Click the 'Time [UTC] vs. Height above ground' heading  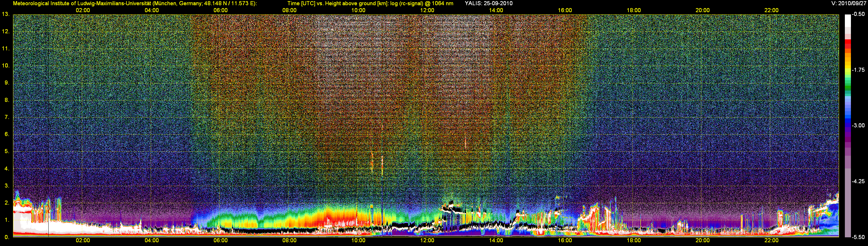tap(370, 3)
